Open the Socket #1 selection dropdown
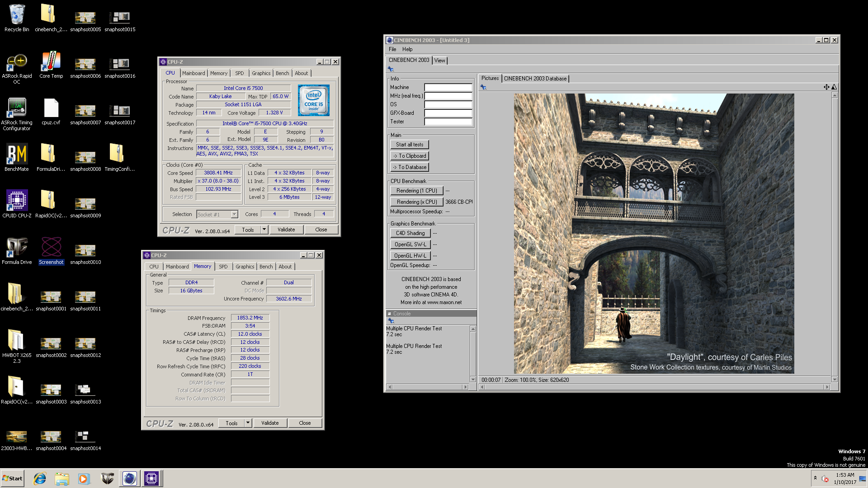The image size is (868, 488). tap(235, 214)
